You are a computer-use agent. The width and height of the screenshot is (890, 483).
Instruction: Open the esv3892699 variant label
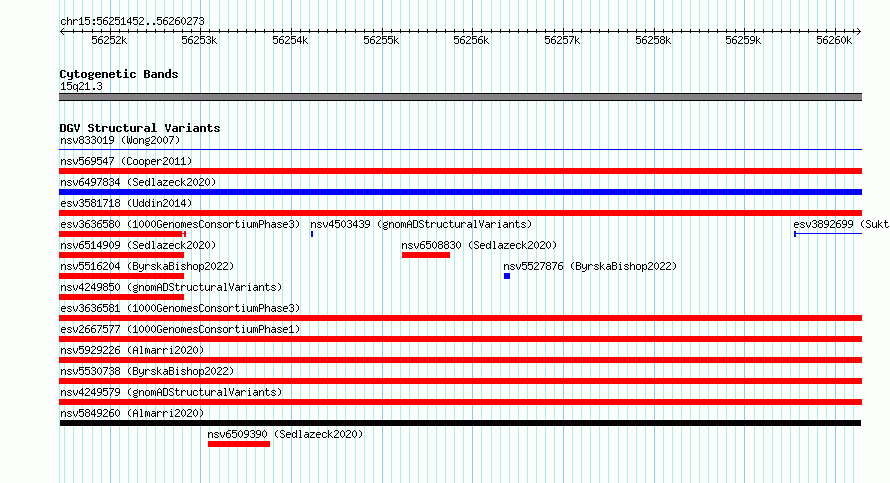pyautogui.click(x=841, y=224)
